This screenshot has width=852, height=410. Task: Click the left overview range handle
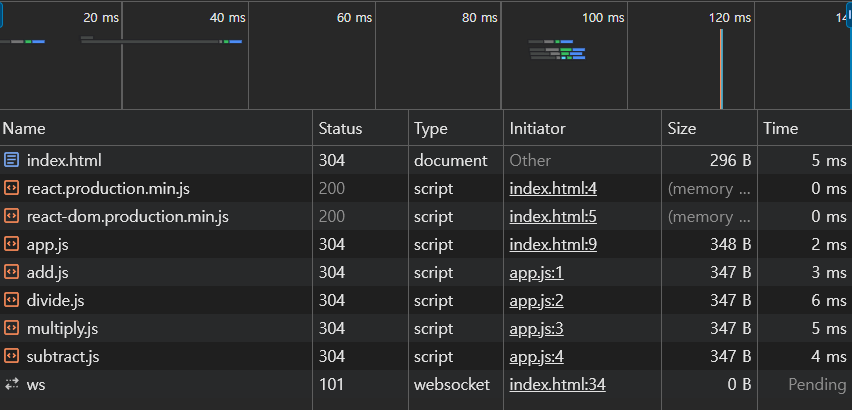pos(2,14)
